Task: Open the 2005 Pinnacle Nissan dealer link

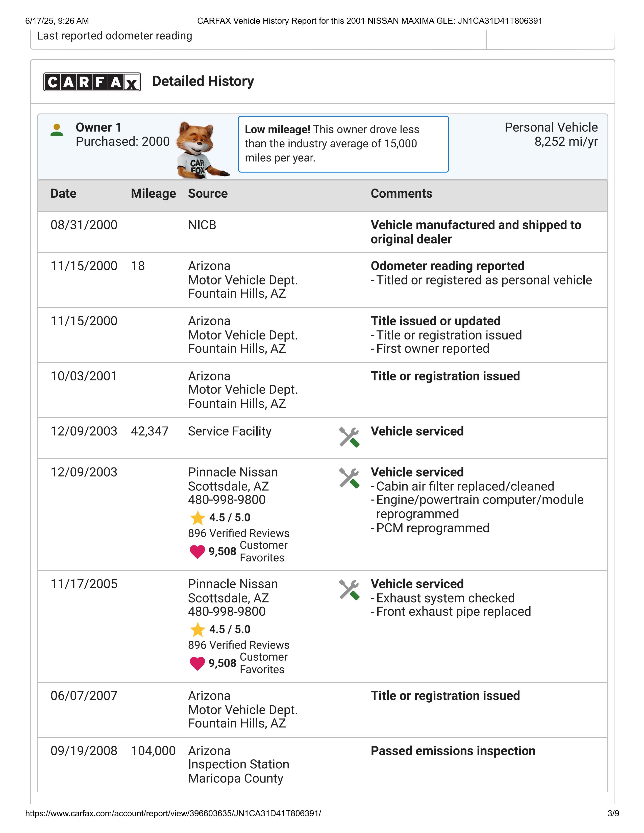Action: click(233, 584)
